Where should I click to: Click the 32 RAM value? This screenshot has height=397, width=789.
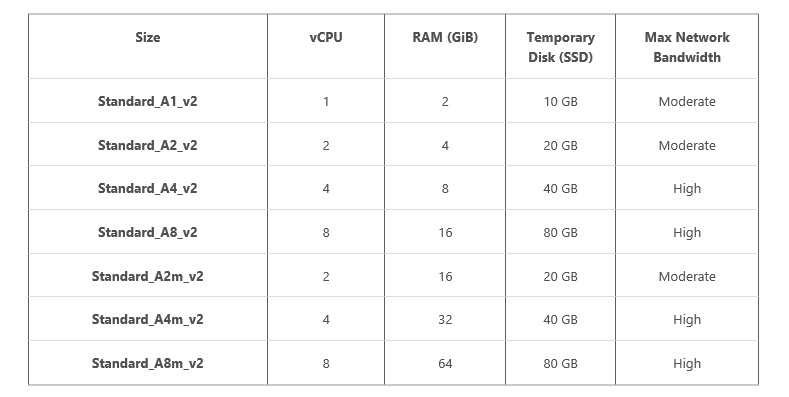445,320
